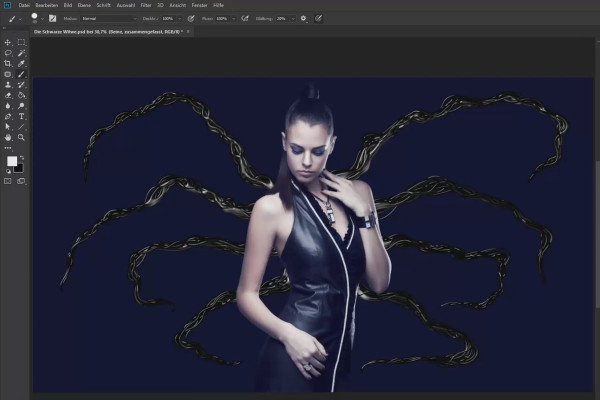Image resolution: width=600 pixels, height=400 pixels.
Task: Open the Datei menu
Action: (24, 5)
